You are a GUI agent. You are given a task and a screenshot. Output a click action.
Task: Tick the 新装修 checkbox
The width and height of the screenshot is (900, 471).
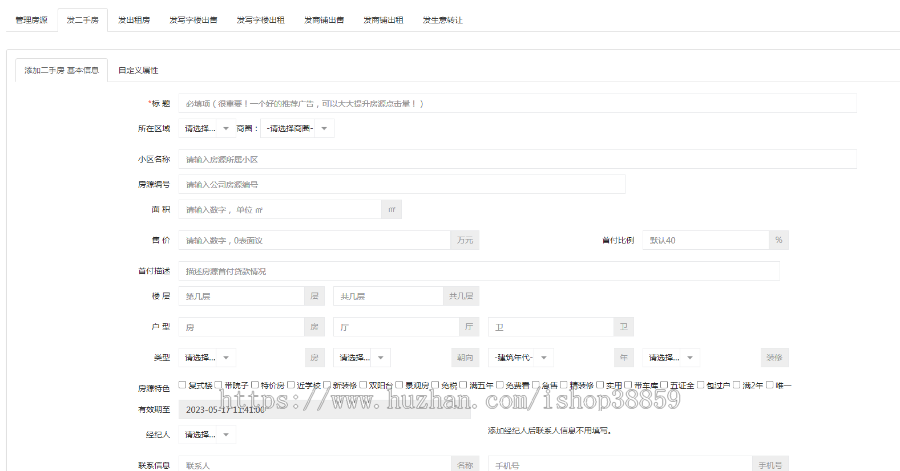327,385
